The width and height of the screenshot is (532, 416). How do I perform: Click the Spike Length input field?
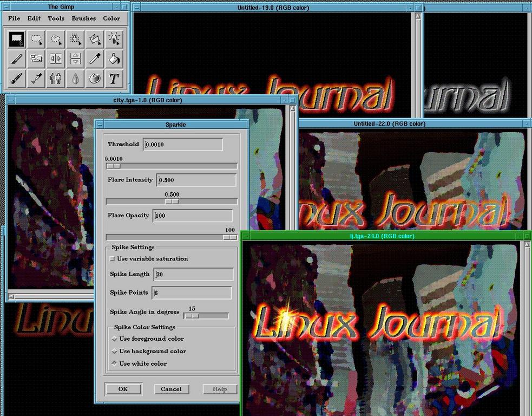point(193,275)
